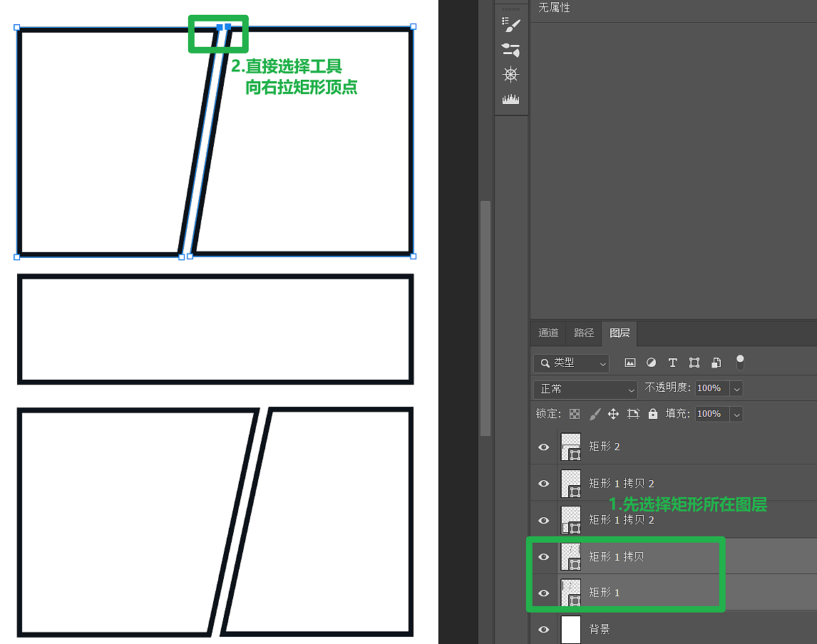Select the 图层 tab
The image size is (817, 644).
coord(620,333)
